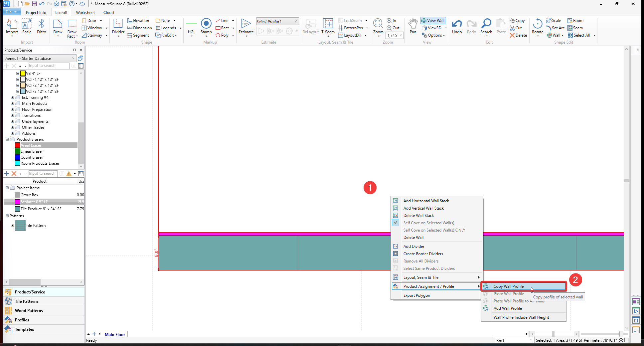The image size is (644, 346).
Task: Click the Main Floor sheet tab
Action: pos(115,335)
